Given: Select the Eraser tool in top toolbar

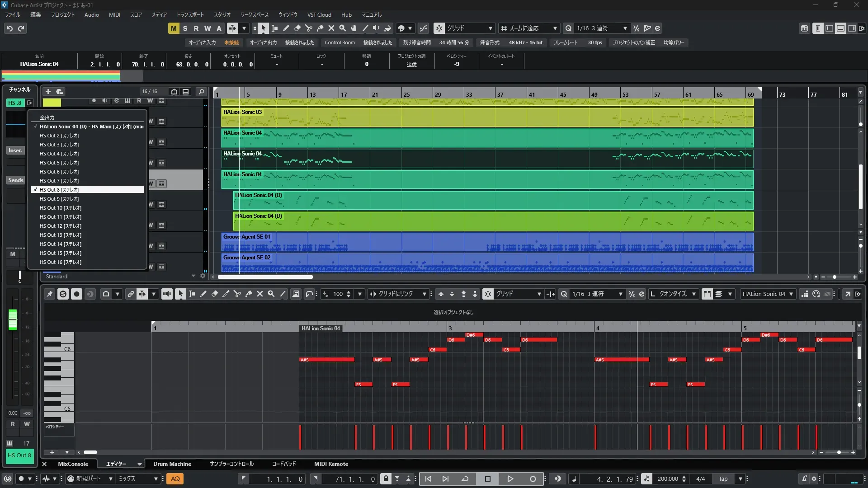Looking at the screenshot, I should [297, 28].
